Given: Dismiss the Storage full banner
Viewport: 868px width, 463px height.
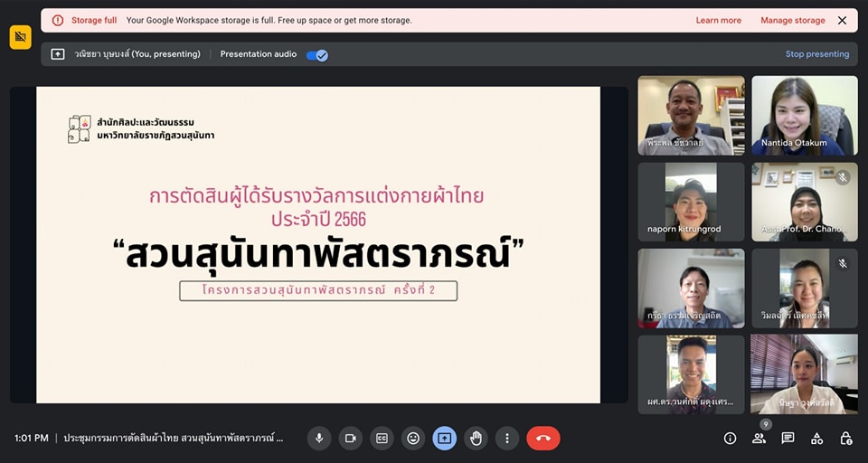Looking at the screenshot, I should click(842, 20).
